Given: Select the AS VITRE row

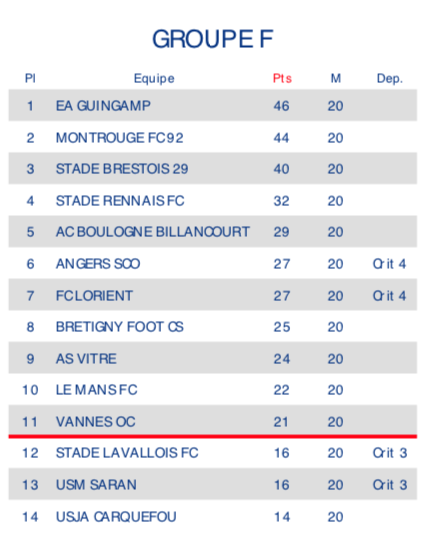Looking at the screenshot, I should (213, 358).
